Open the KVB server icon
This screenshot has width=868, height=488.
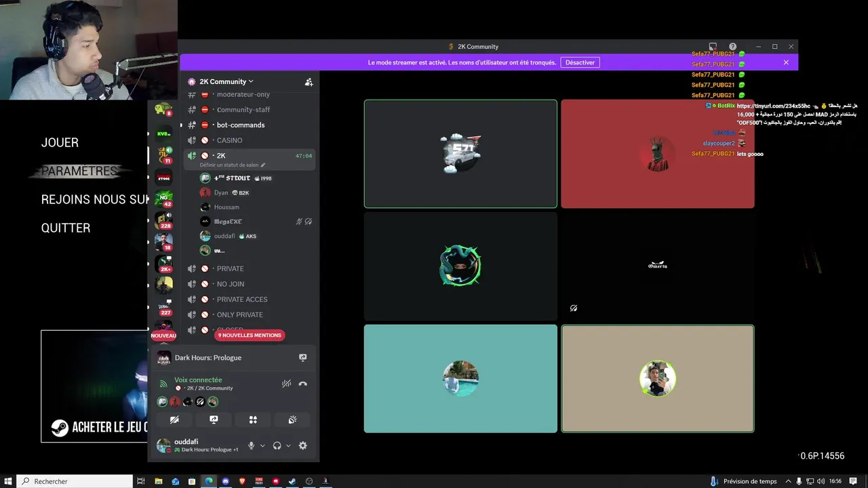click(x=163, y=134)
